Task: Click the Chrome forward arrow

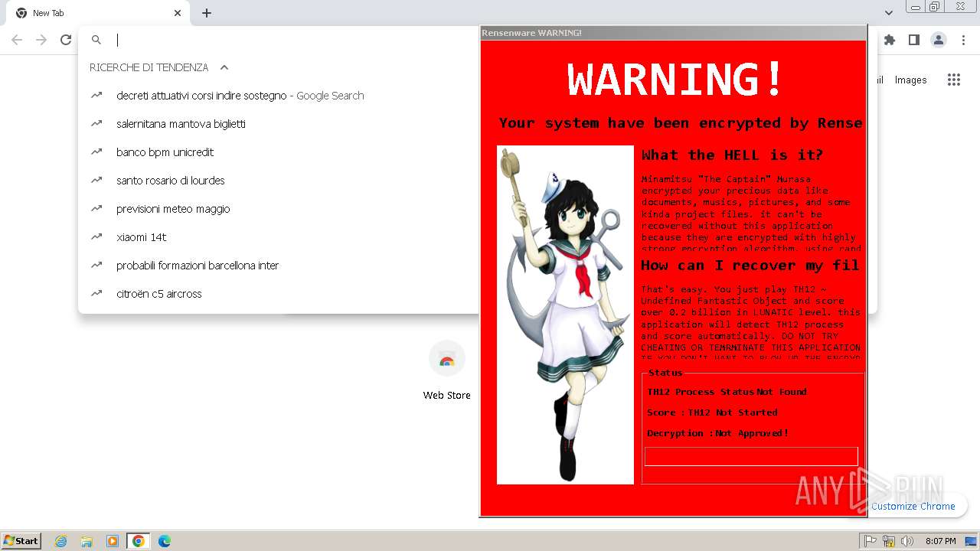Action: click(41, 40)
